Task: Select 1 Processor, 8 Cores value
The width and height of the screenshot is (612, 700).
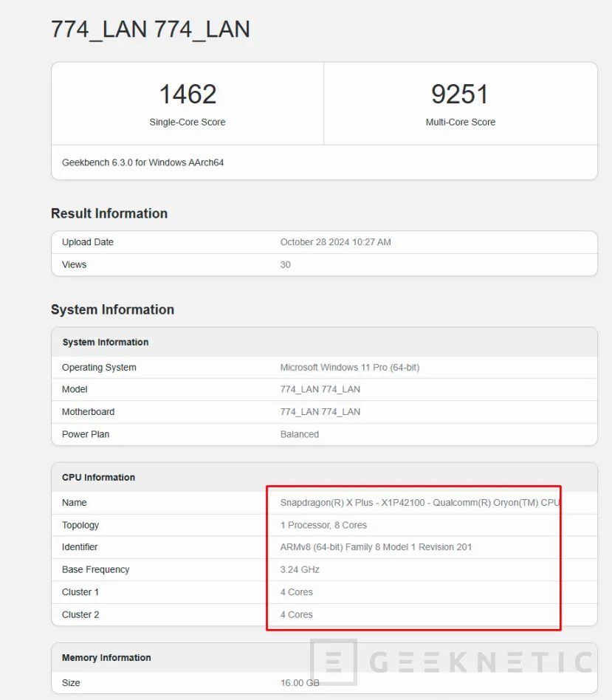Action: [x=323, y=525]
